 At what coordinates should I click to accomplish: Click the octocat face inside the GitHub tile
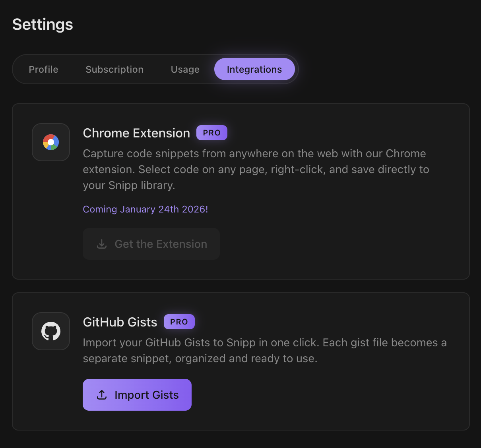[x=51, y=330]
